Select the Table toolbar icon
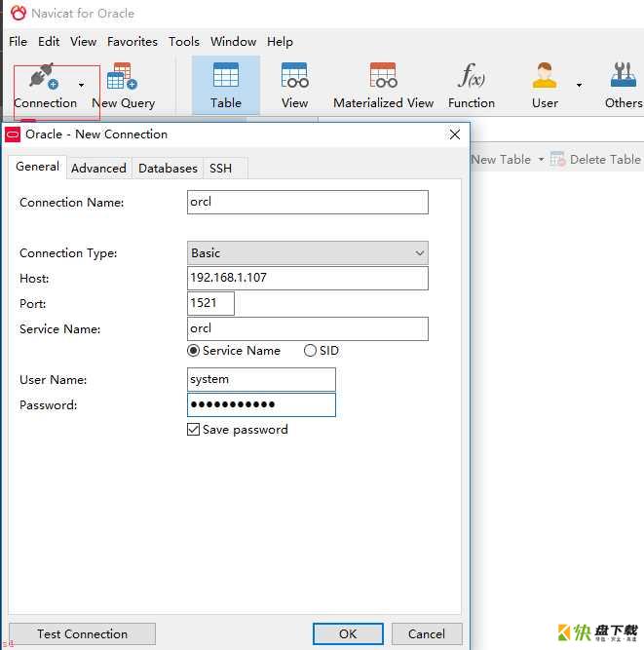644x650 pixels. (226, 75)
